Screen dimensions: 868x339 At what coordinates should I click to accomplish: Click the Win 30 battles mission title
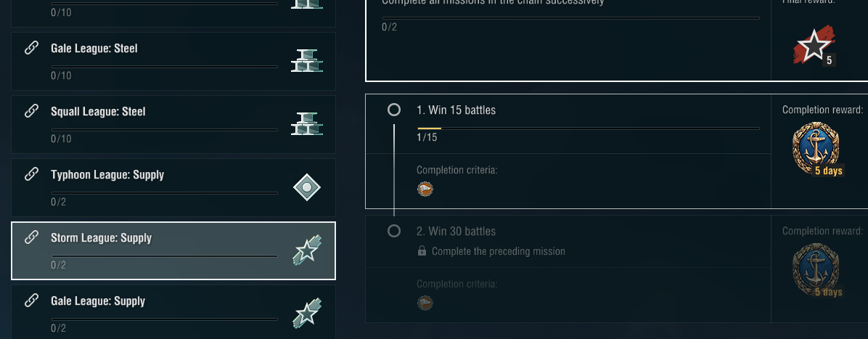point(456,232)
